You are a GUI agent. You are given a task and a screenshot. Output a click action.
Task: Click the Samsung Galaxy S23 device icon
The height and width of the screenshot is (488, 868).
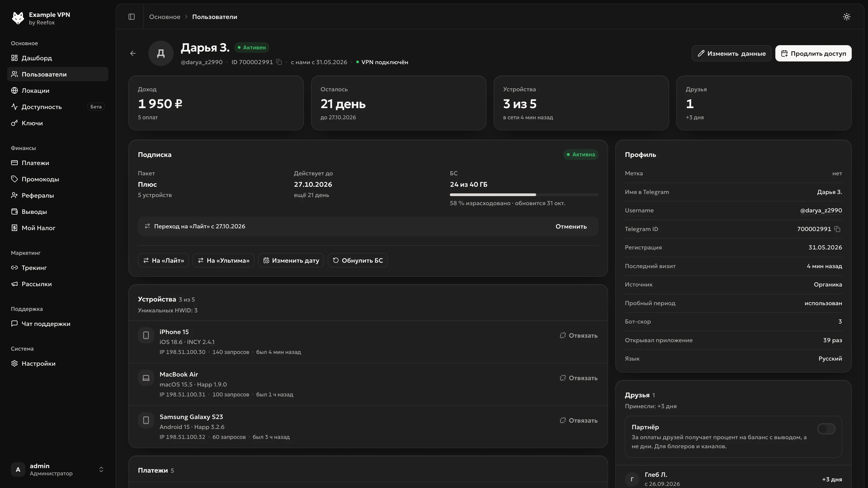click(x=146, y=420)
